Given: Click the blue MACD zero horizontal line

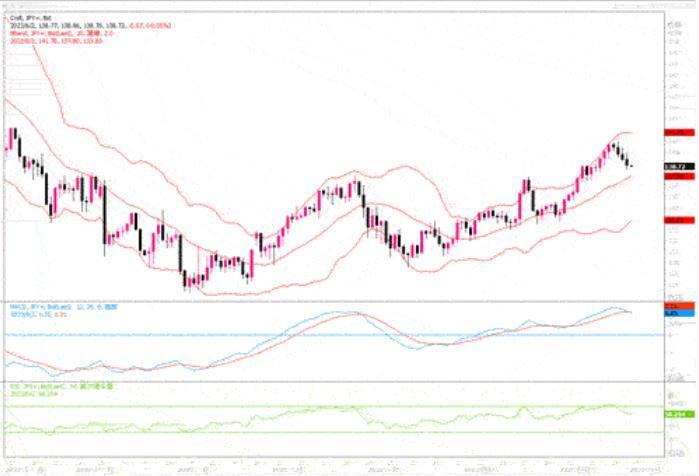Looking at the screenshot, I should pyautogui.click(x=300, y=335).
